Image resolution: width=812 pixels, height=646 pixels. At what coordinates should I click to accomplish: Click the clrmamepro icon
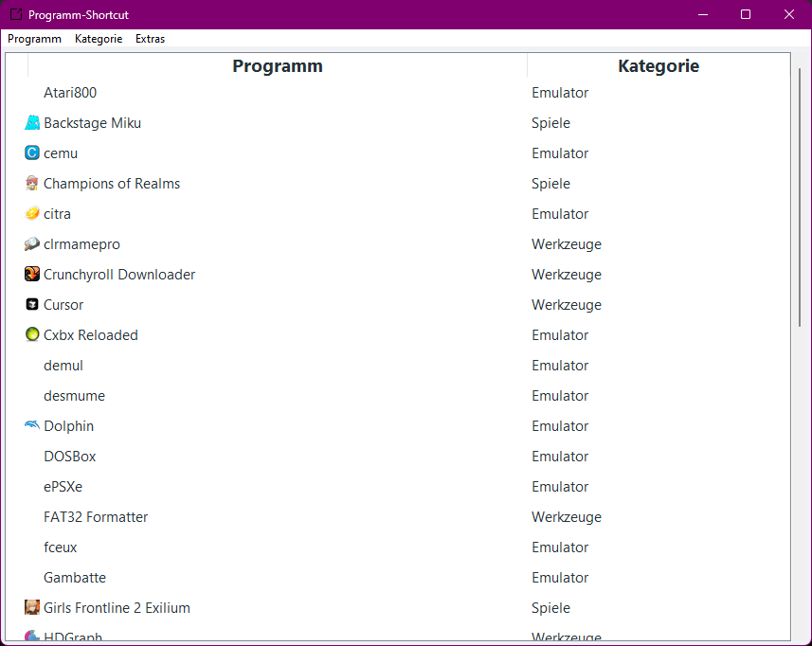(x=32, y=244)
